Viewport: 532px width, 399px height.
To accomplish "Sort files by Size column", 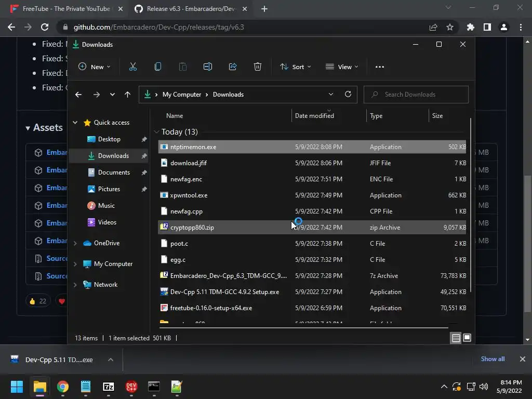I will click(448, 116).
